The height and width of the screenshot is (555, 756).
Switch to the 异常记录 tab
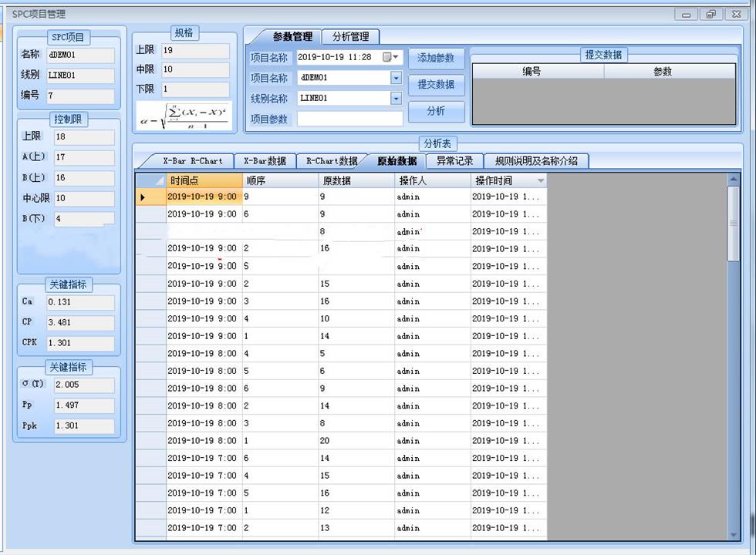pyautogui.click(x=454, y=161)
